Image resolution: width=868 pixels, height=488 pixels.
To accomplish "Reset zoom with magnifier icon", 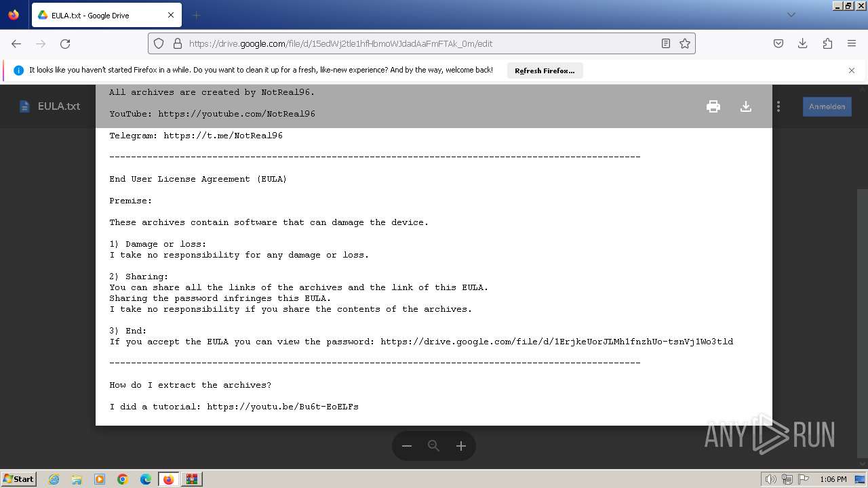I will click(434, 446).
